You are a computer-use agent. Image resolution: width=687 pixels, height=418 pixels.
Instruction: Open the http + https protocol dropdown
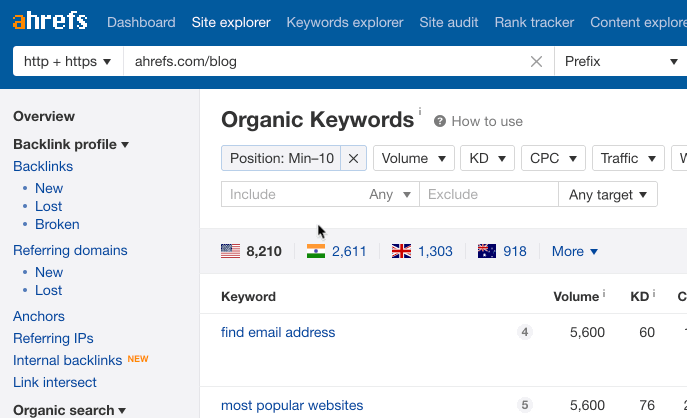click(67, 62)
